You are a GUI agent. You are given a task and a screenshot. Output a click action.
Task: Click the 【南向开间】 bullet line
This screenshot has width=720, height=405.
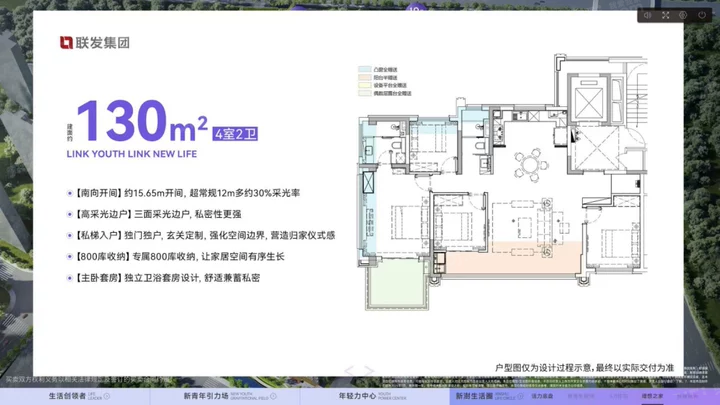tap(183, 193)
